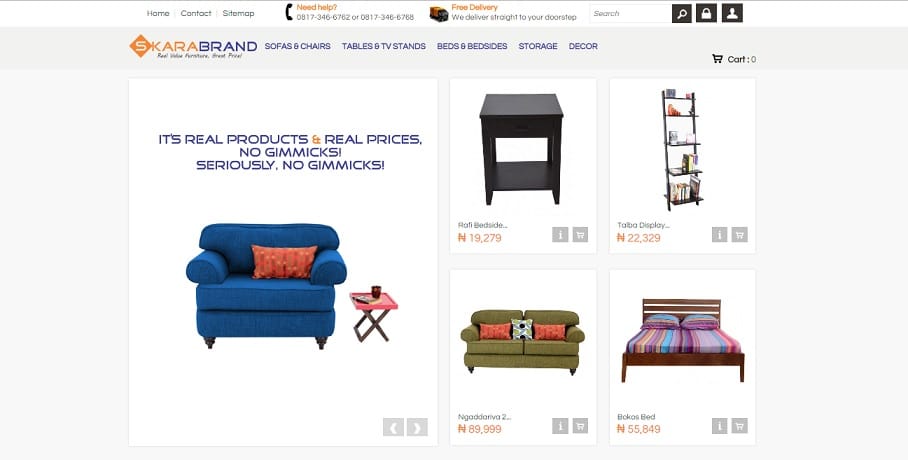Go to previous banner slide
The image size is (908, 460).
(x=393, y=427)
